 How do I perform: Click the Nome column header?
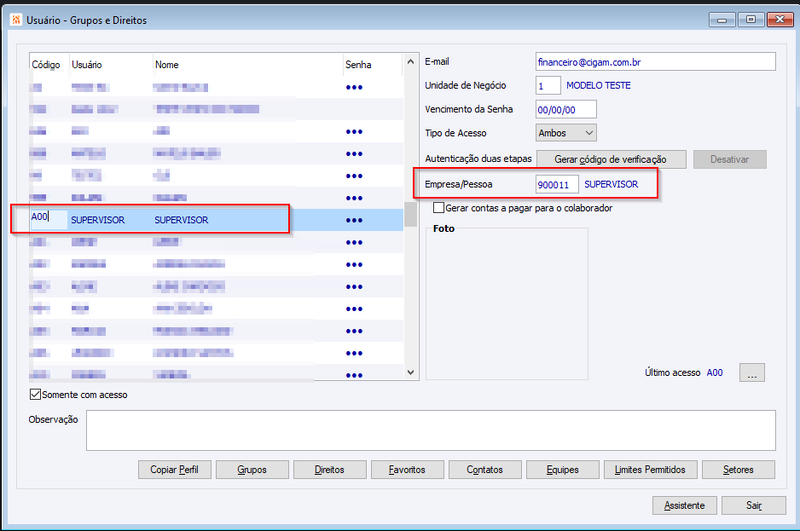(167, 65)
